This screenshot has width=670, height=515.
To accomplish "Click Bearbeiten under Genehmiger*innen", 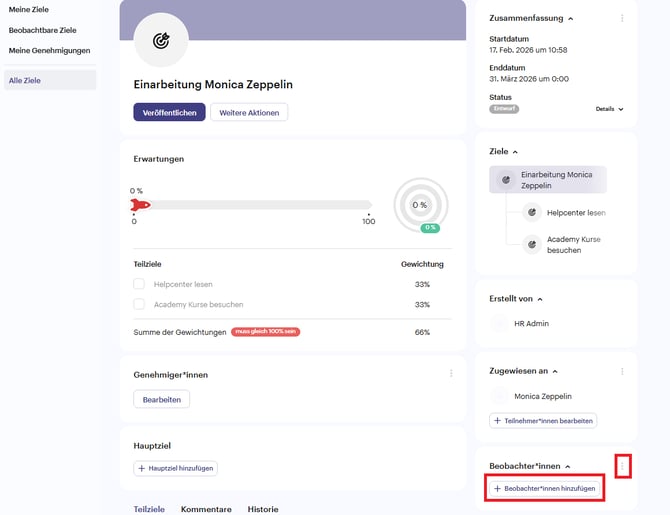I will coord(162,400).
